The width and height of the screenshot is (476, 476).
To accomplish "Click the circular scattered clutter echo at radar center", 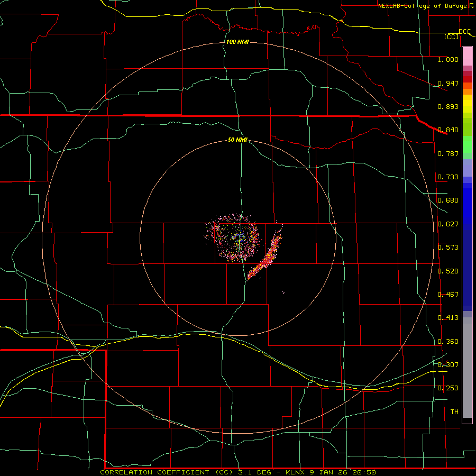I will coord(233,237).
